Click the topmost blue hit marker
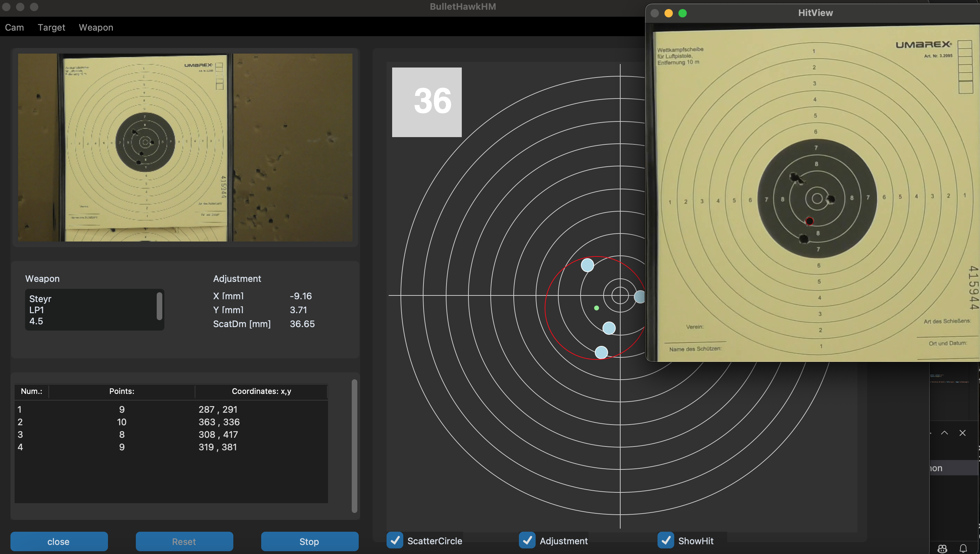Viewport: 980px width, 554px height. (x=588, y=265)
